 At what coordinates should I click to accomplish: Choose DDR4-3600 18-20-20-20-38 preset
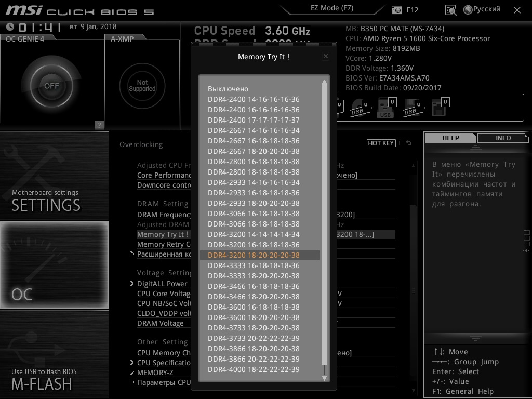(260, 317)
